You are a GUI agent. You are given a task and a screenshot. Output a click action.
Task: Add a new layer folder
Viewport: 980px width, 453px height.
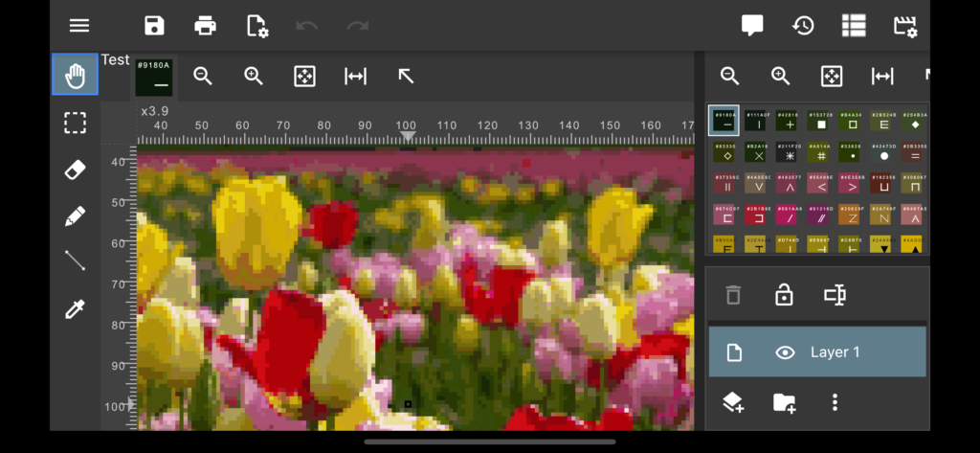point(784,402)
